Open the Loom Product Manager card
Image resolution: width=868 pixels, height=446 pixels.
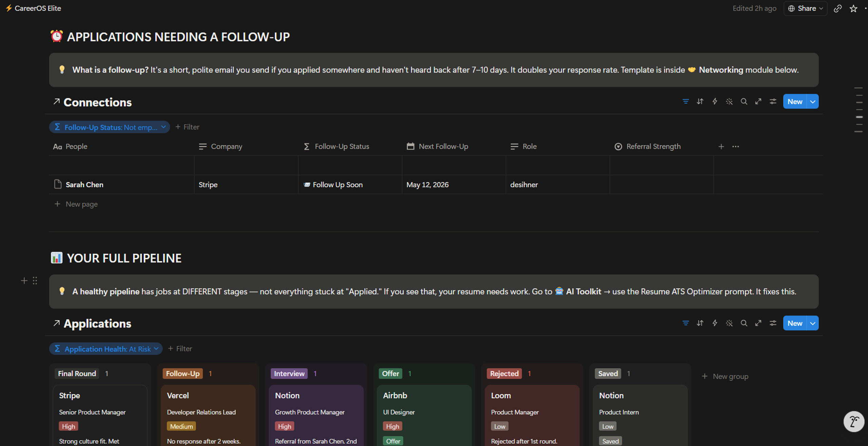coord(532,415)
